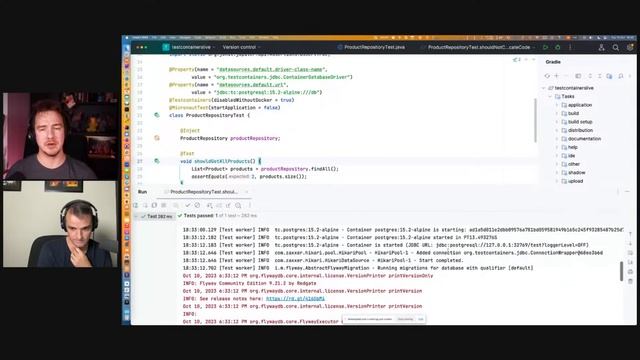Open Search Everywhere magnifier icon
This screenshot has height=360, width=640.
click(x=616, y=48)
